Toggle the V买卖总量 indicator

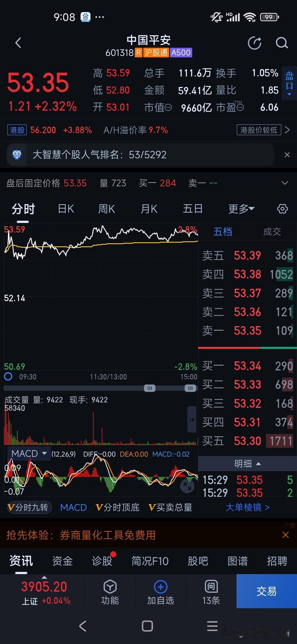(170, 507)
